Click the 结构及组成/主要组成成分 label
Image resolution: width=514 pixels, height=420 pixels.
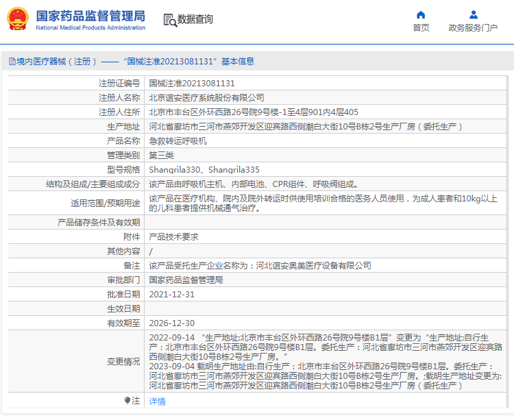coord(93,184)
